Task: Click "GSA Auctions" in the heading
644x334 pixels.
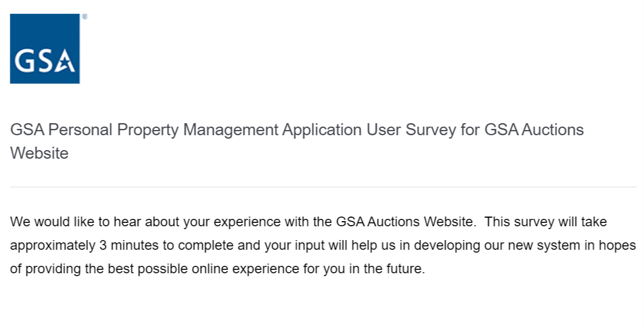Action: [x=534, y=130]
